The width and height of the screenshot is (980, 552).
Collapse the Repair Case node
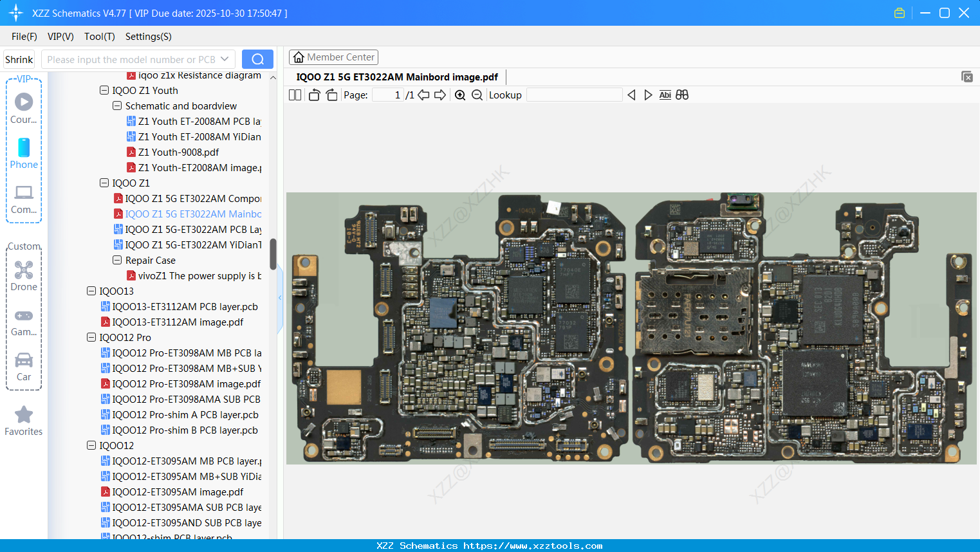[x=116, y=260]
